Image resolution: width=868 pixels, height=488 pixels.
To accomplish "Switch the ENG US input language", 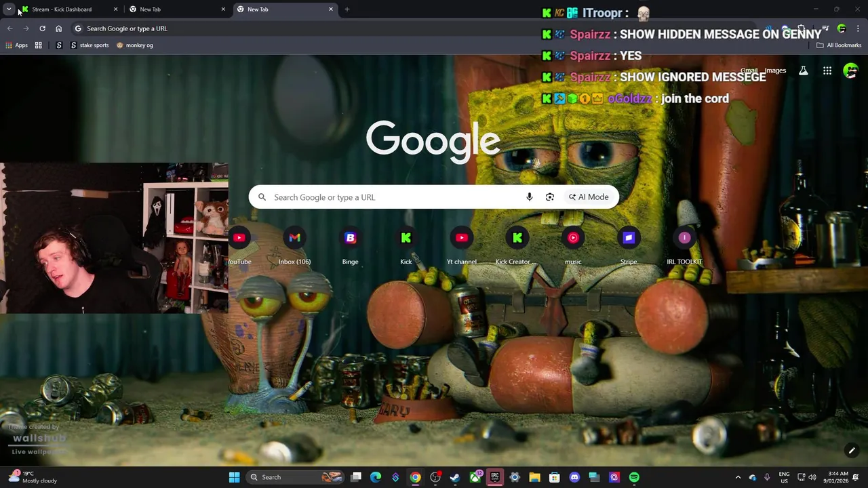I will 784,477.
